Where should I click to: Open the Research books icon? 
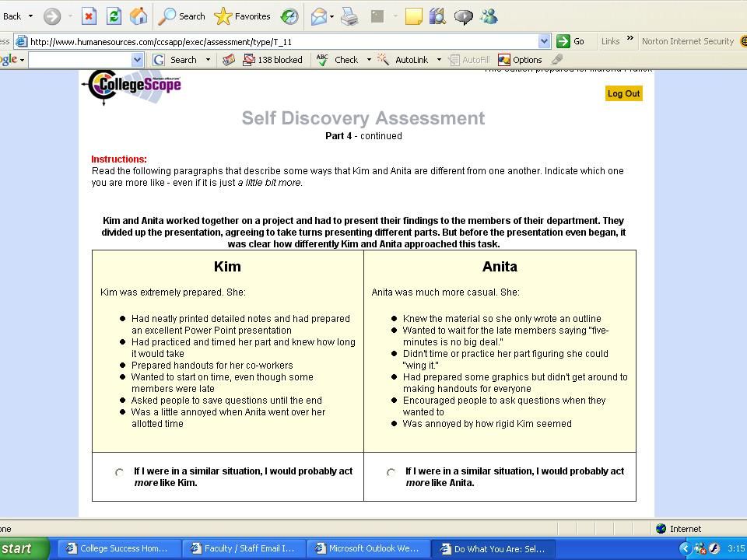[437, 16]
